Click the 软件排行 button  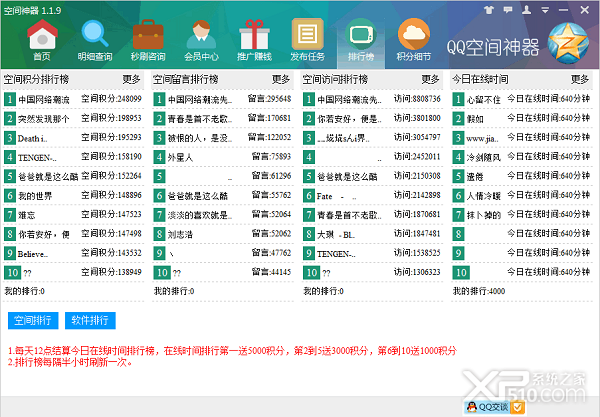(90, 320)
